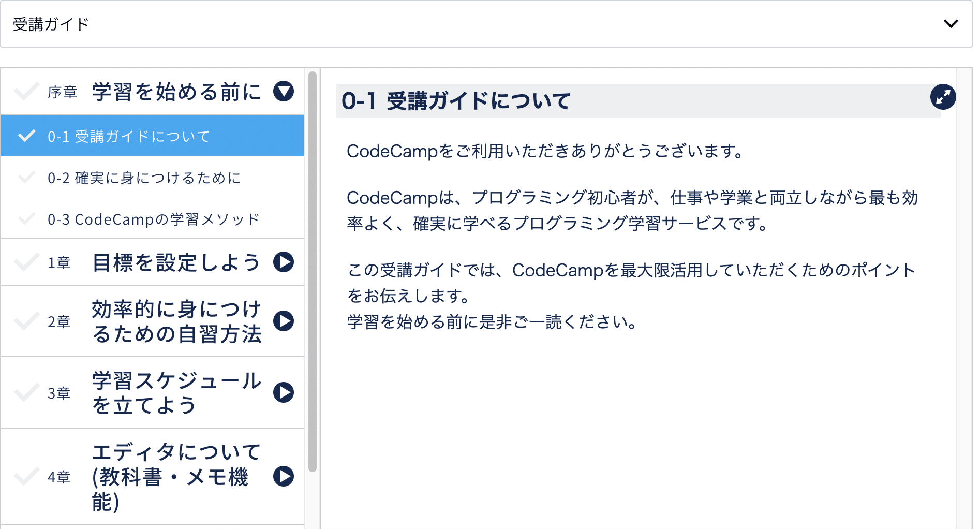Open lesson 0-3 CodeCampの学習メソッド
Screen dimensions: 980x529
[x=153, y=218]
